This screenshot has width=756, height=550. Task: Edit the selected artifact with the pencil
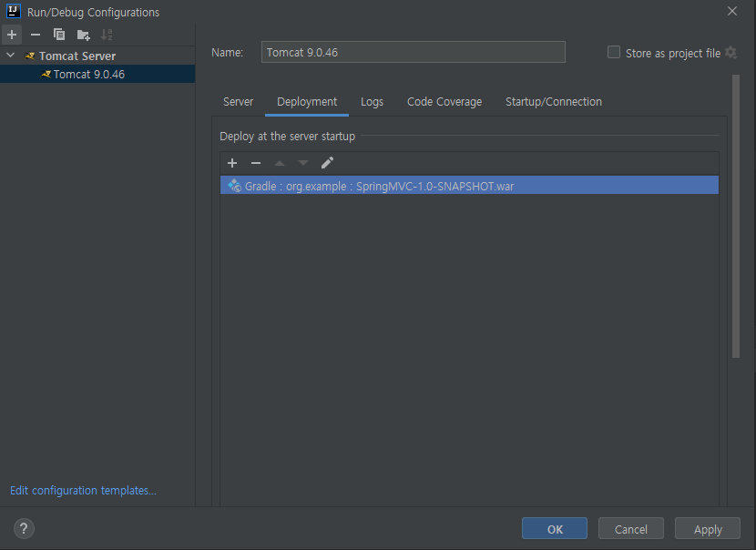pos(327,163)
